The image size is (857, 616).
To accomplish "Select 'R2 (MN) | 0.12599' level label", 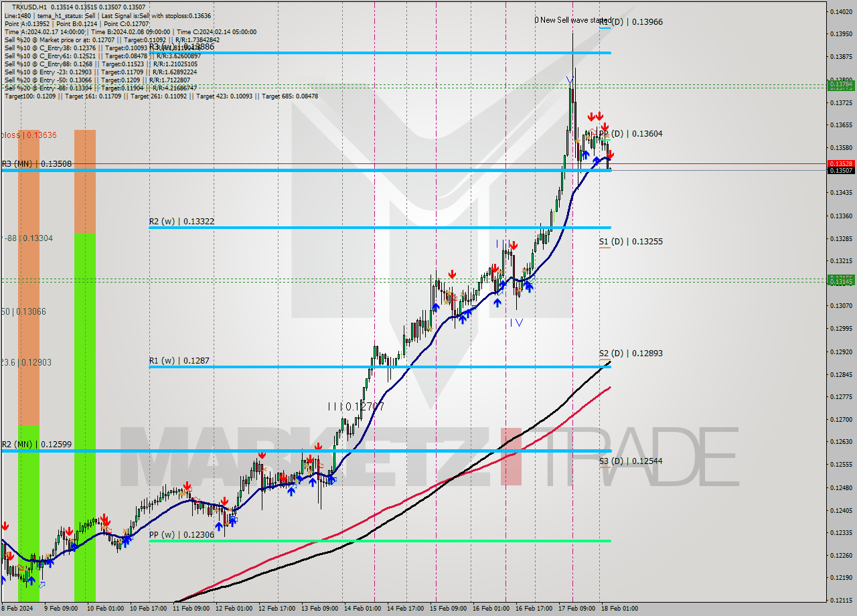I will [36, 444].
